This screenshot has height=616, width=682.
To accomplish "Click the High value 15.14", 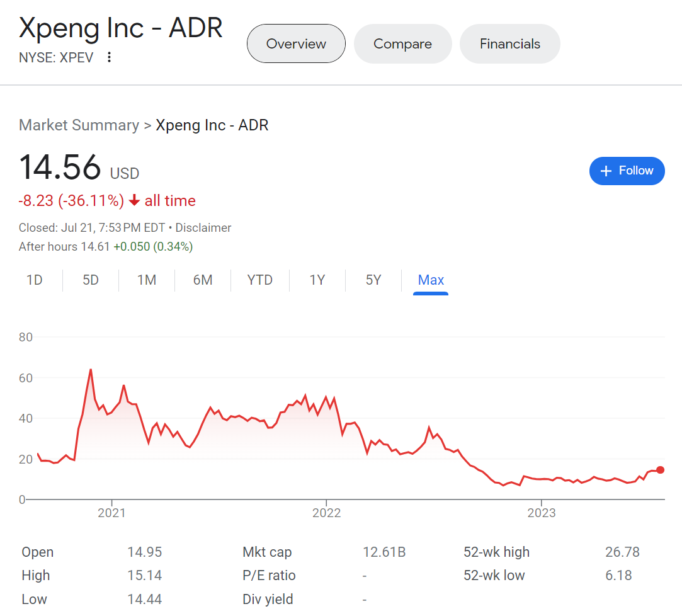I will tap(144, 576).
